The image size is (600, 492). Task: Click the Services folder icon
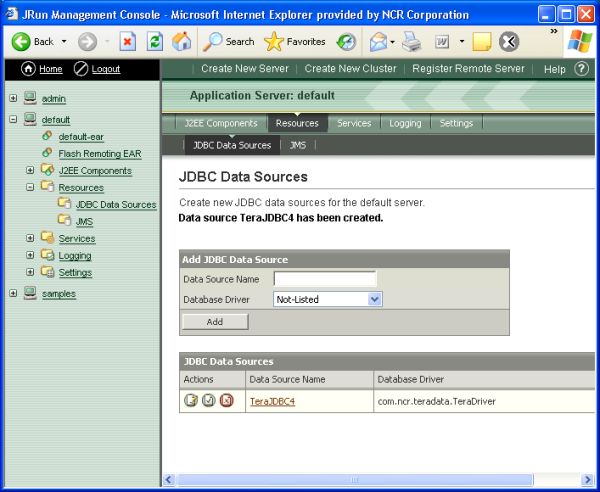point(48,237)
